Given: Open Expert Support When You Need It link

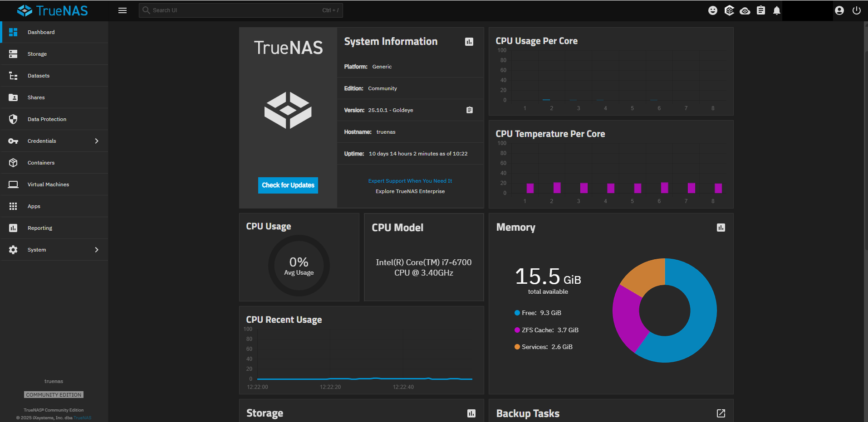Looking at the screenshot, I should pos(410,181).
